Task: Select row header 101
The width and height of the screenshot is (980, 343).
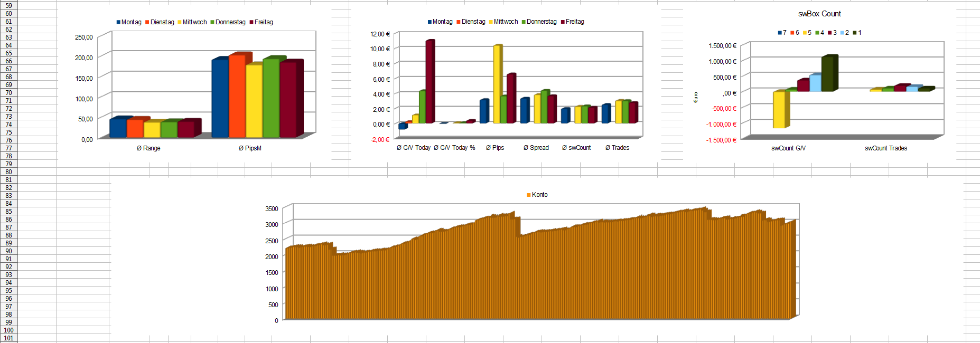Action: pos(8,338)
